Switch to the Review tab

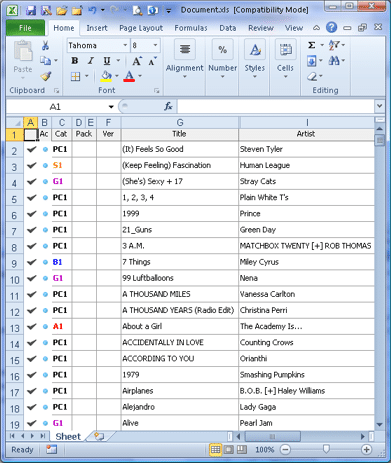pyautogui.click(x=261, y=28)
